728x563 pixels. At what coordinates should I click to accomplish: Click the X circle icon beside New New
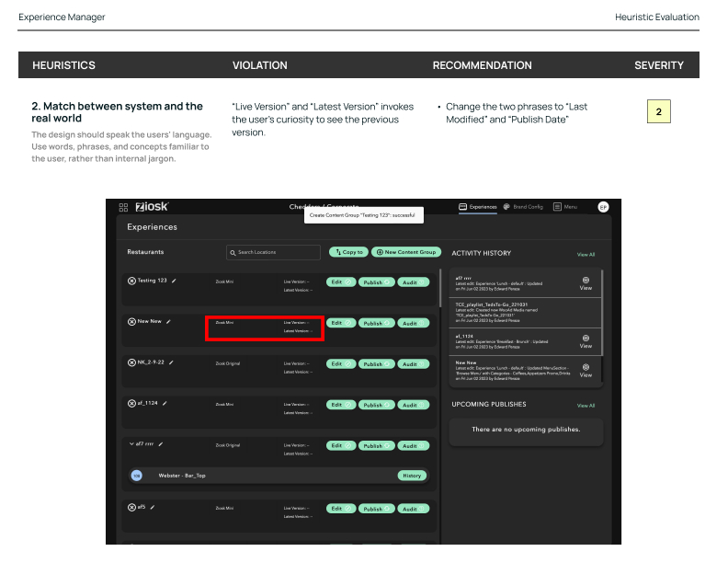(x=131, y=322)
